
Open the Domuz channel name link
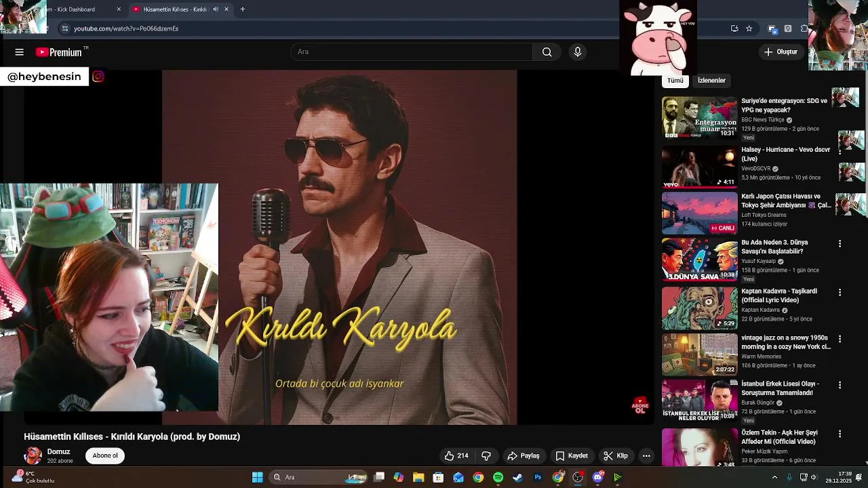pyautogui.click(x=59, y=451)
